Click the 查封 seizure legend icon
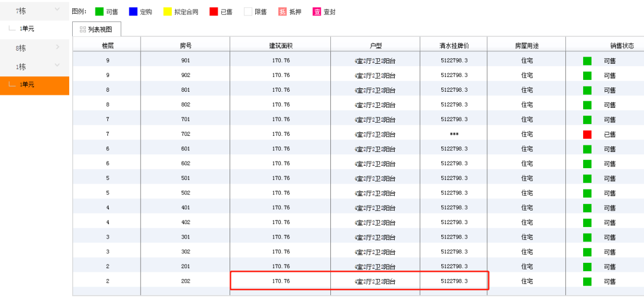Screen dimensions: 644x304 [x=317, y=12]
